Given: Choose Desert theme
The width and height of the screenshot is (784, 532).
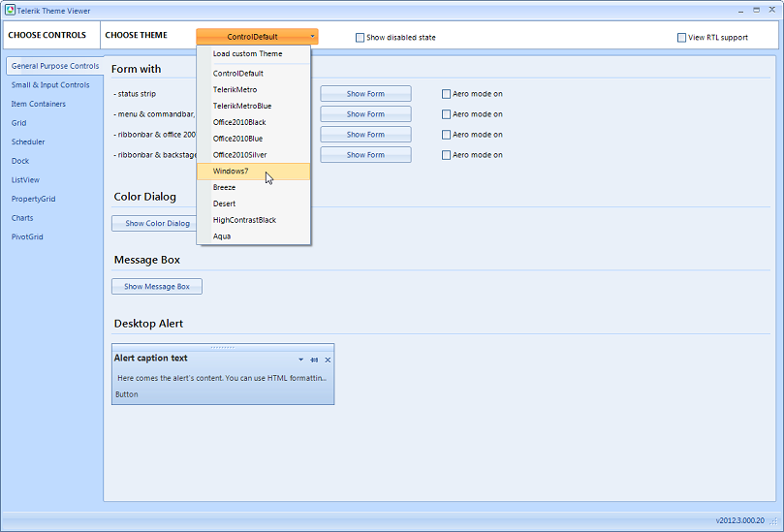Looking at the screenshot, I should coord(254,204).
